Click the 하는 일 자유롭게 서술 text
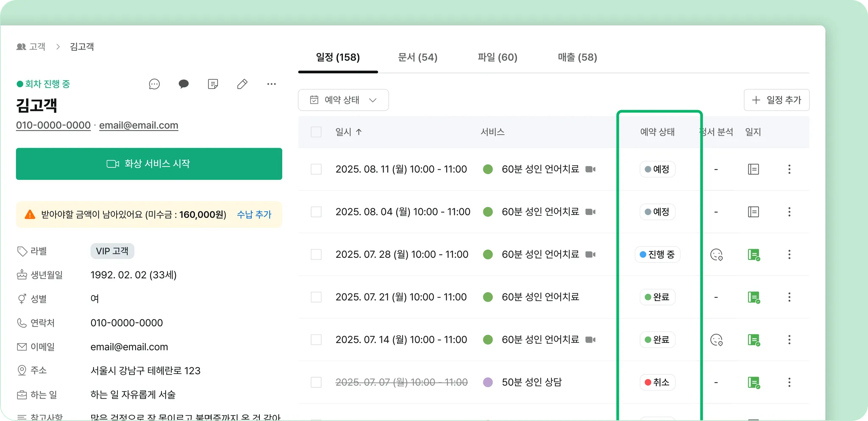The height and width of the screenshot is (421, 868). [133, 395]
